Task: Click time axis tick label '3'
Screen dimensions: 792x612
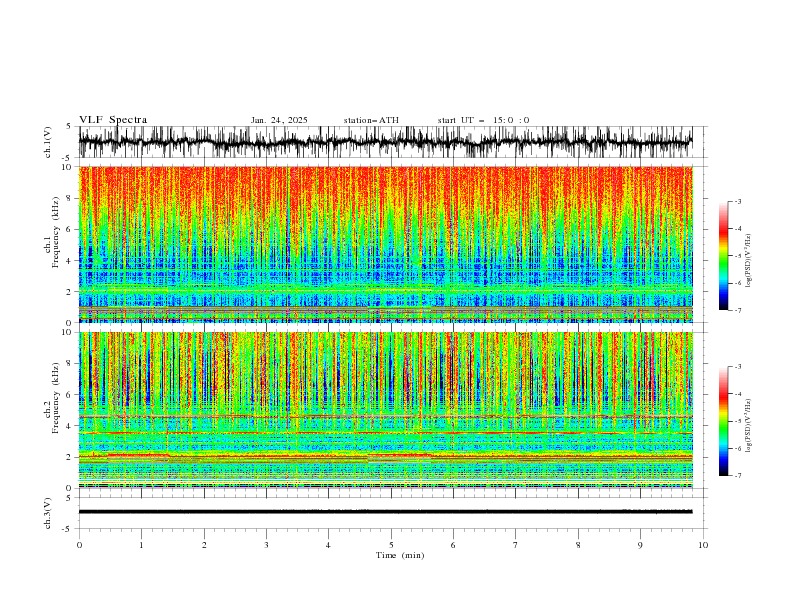Action: tap(266, 545)
